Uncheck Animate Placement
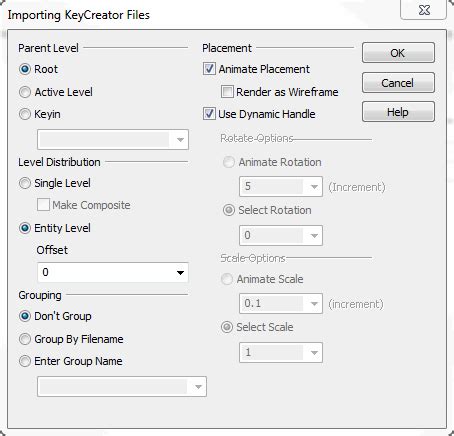The height and width of the screenshot is (436, 454). [x=209, y=69]
